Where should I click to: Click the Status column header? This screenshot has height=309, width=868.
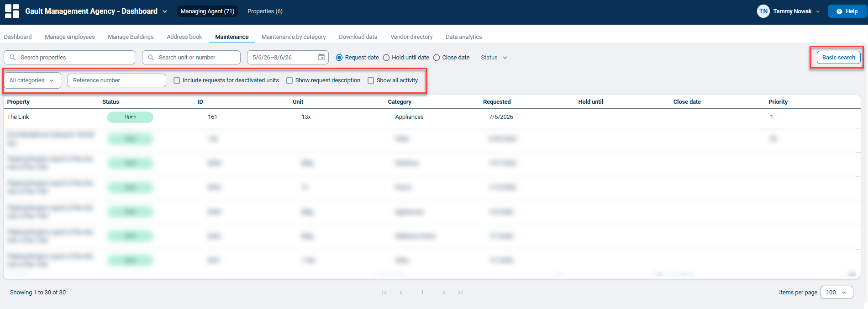110,102
